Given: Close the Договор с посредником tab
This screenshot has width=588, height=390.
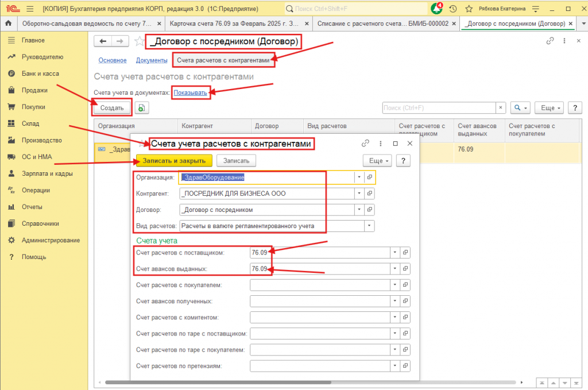Looking at the screenshot, I should pyautogui.click(x=570, y=24).
